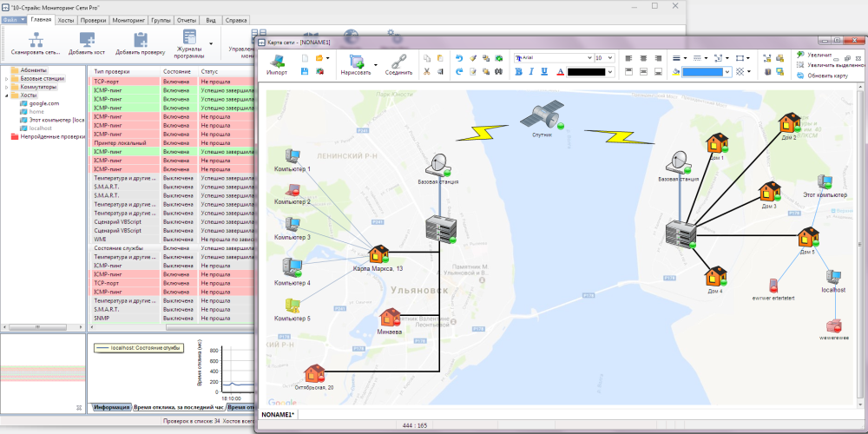The image size is (868, 434).
Task: Click the paint bucket fill icon
Action: [676, 71]
